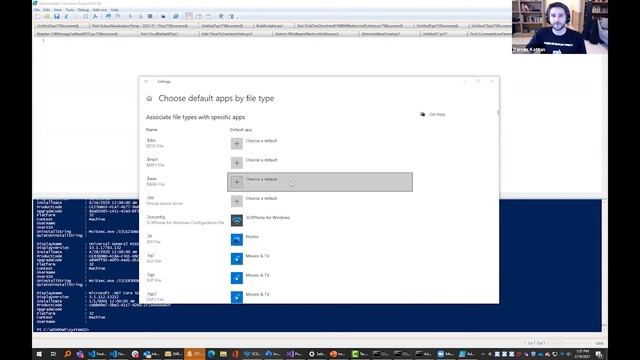640x360 pixels.
Task: Click the Redo arrow in ISE toolbar
Action: tap(118, 16)
